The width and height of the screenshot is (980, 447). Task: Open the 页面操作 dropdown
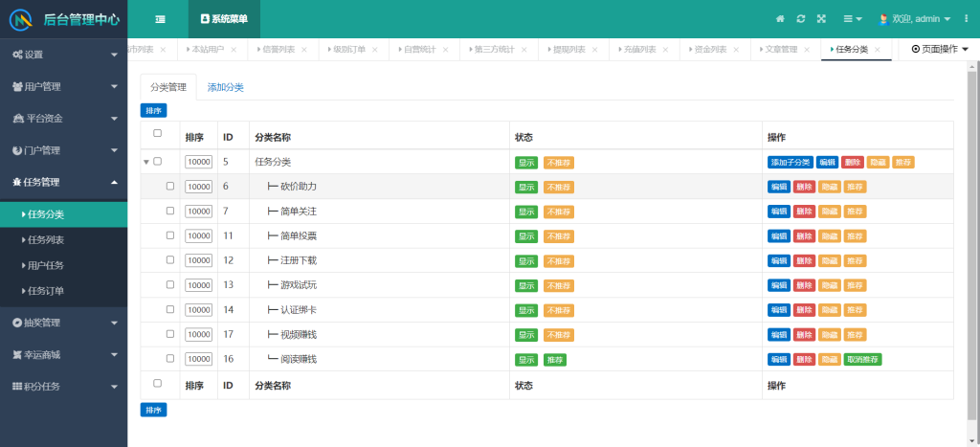point(939,49)
